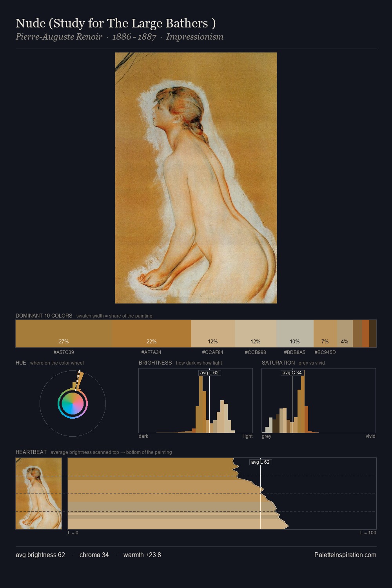392x588 pixels.
Task: Click the L = 100 axis label
Action: 368,533
